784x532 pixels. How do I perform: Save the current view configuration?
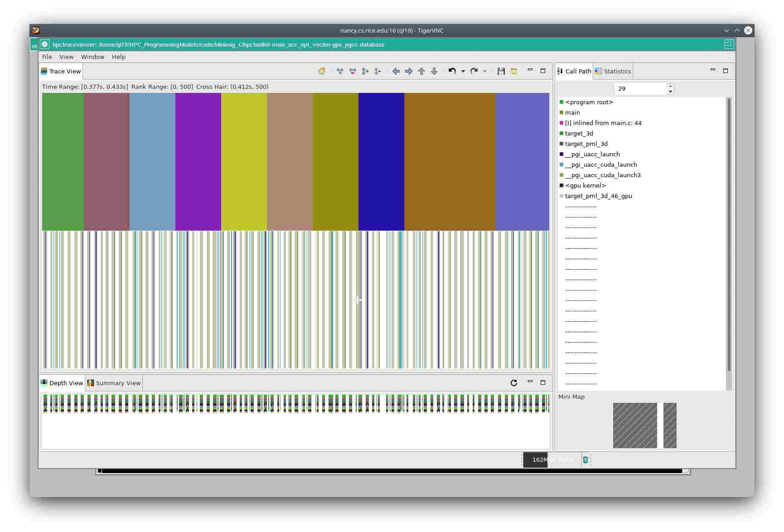[x=501, y=71]
